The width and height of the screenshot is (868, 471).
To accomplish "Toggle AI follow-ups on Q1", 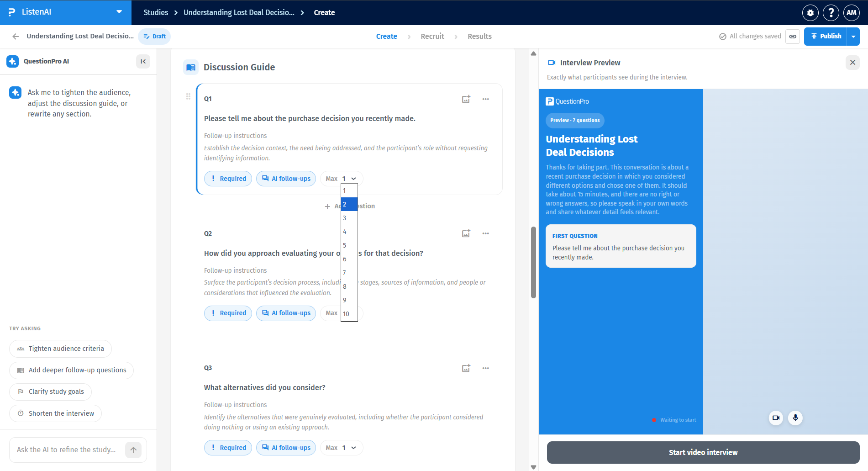I will 286,179.
